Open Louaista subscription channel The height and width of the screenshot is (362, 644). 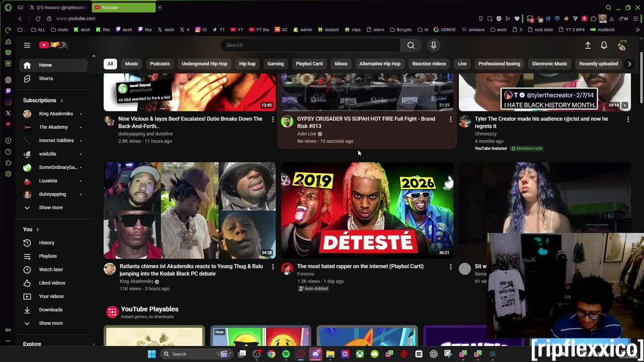[x=53, y=180]
